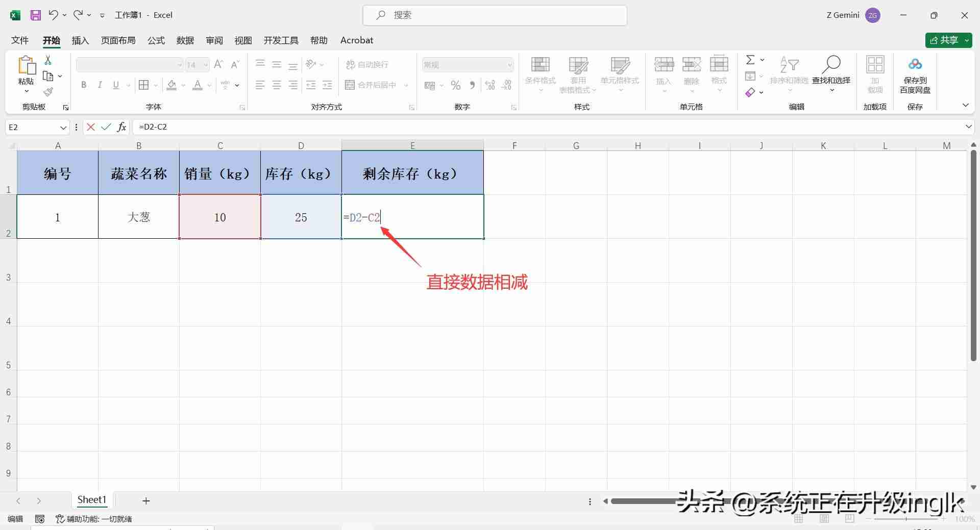Click the percent style icon

pyautogui.click(x=456, y=85)
